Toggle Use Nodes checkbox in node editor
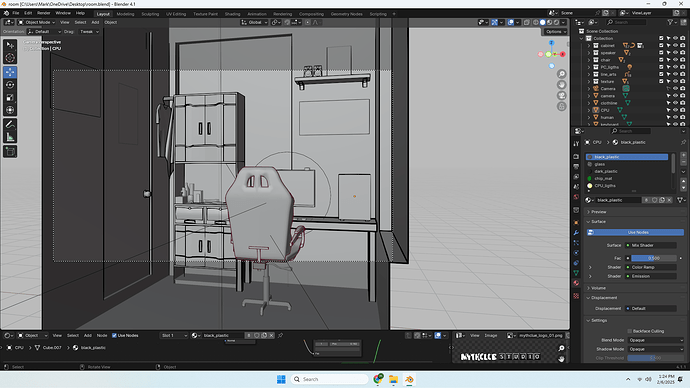Screen dimensions: 690x390 (114, 335)
